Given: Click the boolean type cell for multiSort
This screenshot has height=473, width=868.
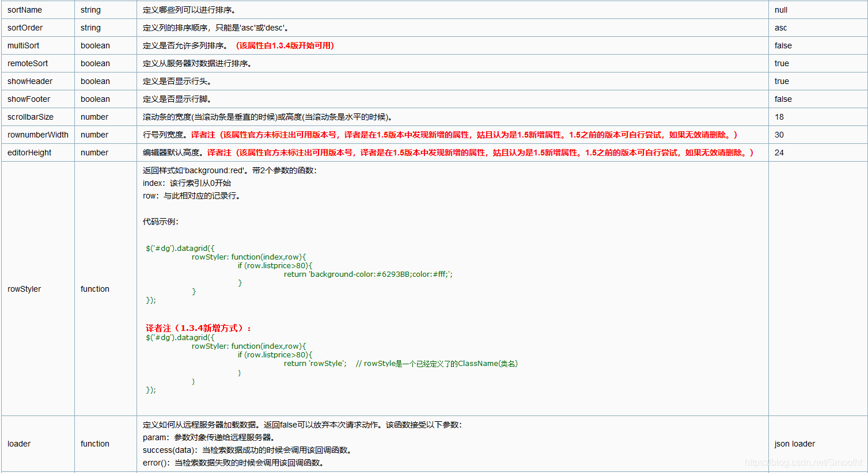Looking at the screenshot, I should click(105, 45).
